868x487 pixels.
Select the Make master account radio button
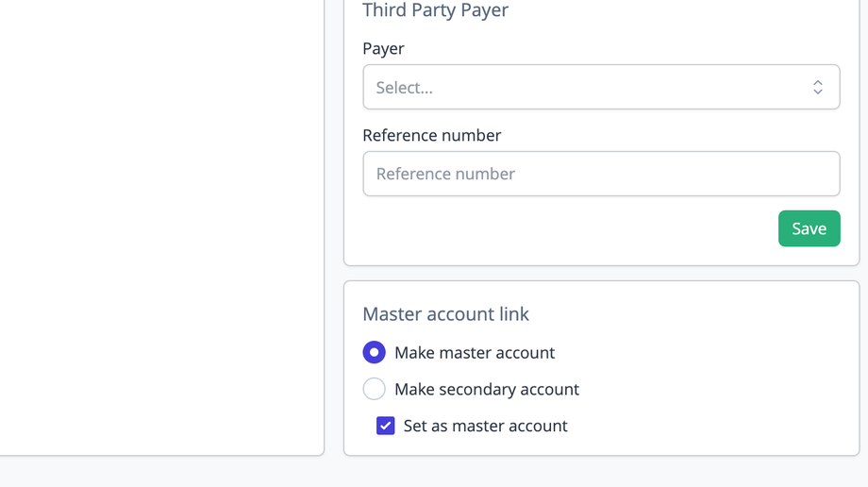pos(375,352)
